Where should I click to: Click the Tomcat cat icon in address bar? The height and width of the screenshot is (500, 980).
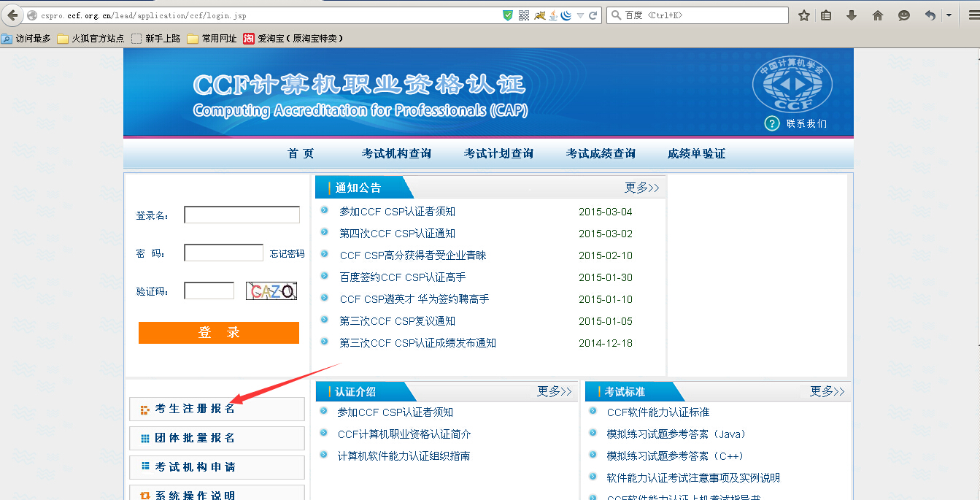(540, 15)
